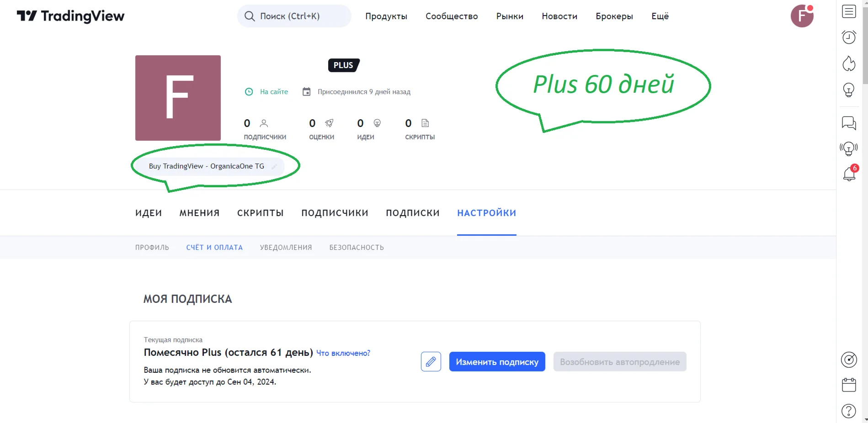Click the Присоединился 9 дней назад text
Image resolution: width=868 pixels, height=423 pixels.
[x=364, y=92]
